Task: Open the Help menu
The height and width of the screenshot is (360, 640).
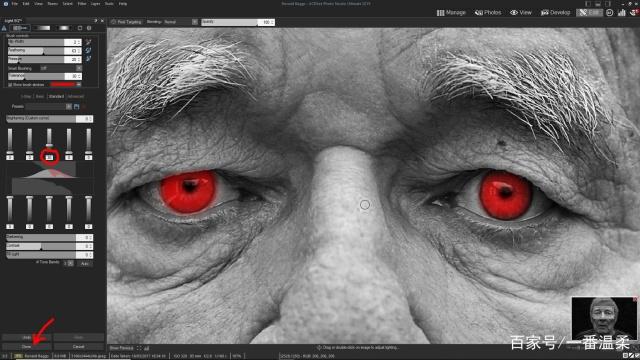Action: tap(122, 4)
